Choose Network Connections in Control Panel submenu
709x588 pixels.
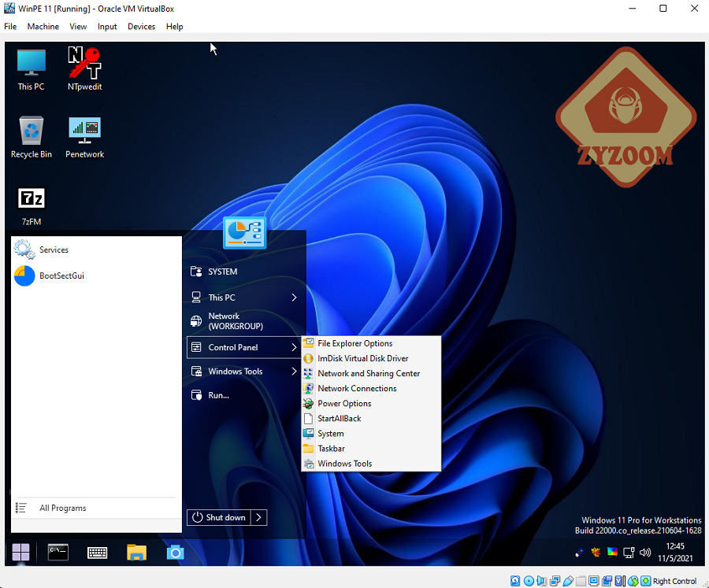click(x=371, y=388)
